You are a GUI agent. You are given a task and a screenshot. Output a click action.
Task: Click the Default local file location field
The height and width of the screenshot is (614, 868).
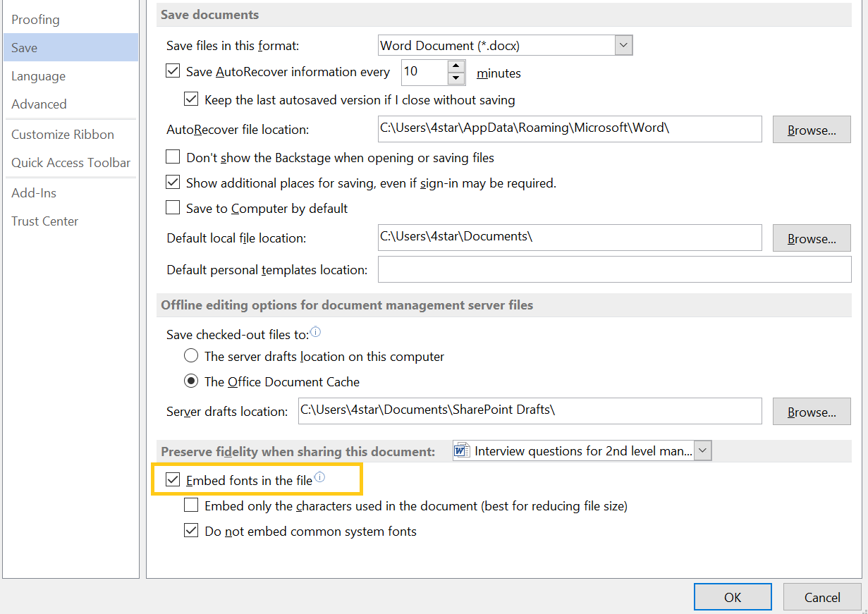coord(570,238)
